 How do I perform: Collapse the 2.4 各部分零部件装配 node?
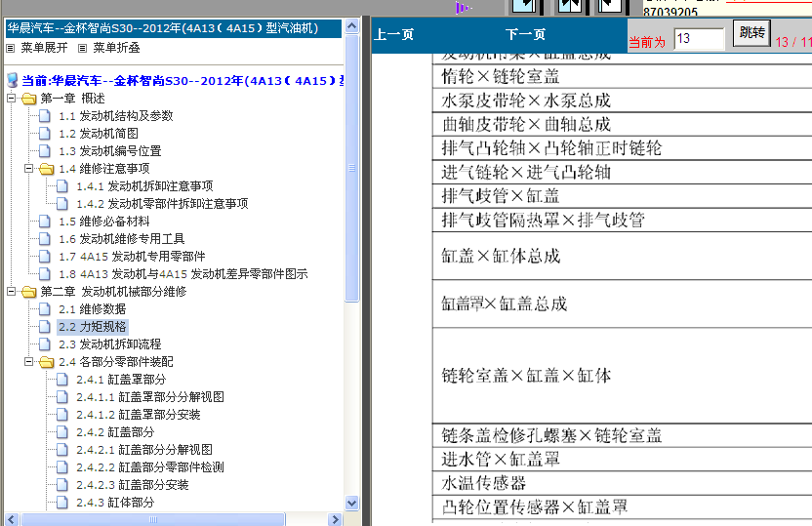[29, 362]
